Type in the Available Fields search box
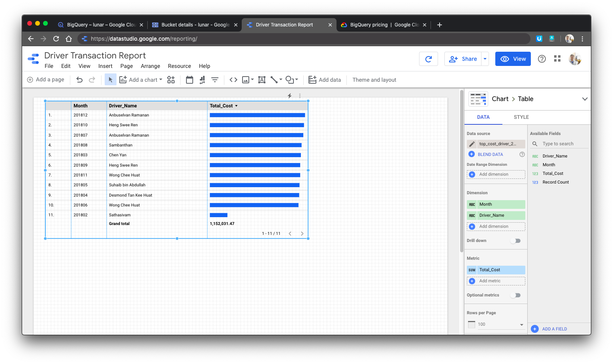The width and height of the screenshot is (613, 364). coord(561,144)
